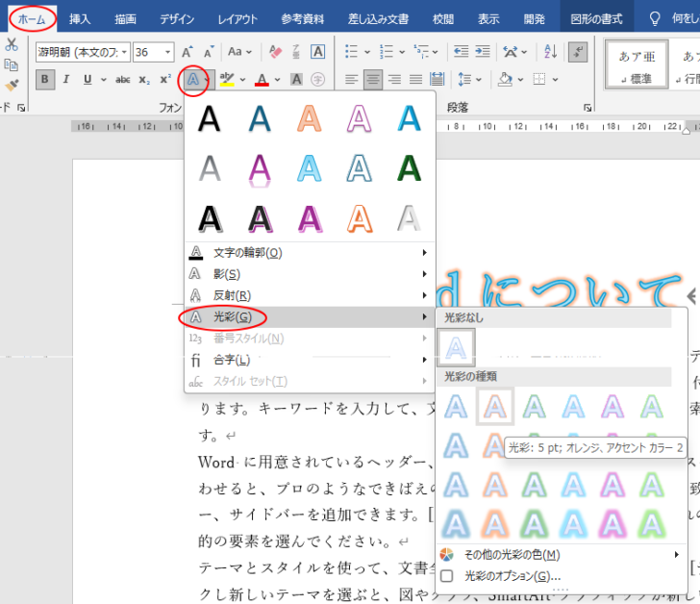Align text left

352,80
